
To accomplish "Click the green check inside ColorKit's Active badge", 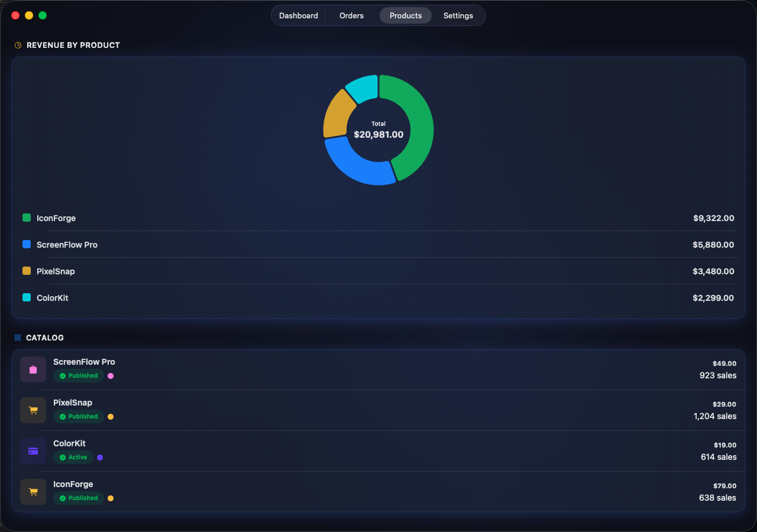I will [x=62, y=457].
